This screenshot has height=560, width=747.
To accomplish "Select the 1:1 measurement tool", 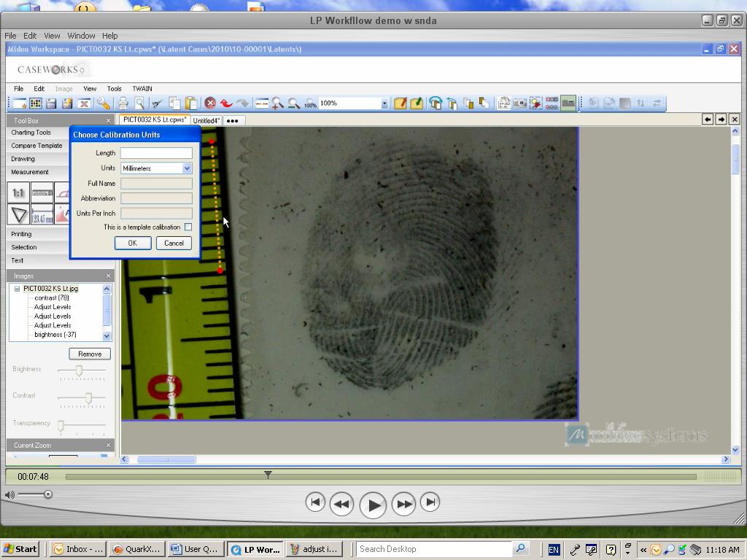I will pyautogui.click(x=19, y=192).
